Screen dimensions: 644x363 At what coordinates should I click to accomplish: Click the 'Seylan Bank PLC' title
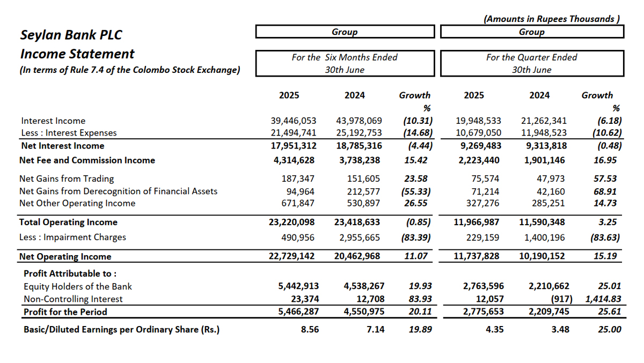(71, 35)
